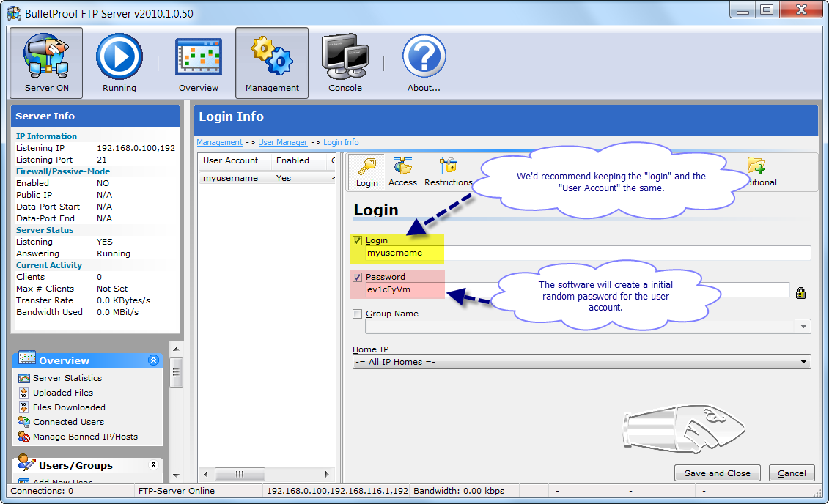Viewport: 829px width, 504px height.
Task: Click the Password input field
Action: (x=577, y=290)
